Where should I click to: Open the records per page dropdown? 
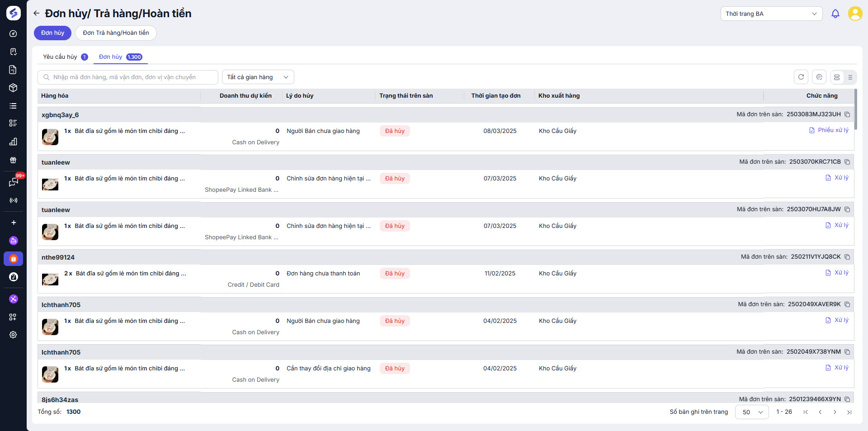[x=752, y=412]
